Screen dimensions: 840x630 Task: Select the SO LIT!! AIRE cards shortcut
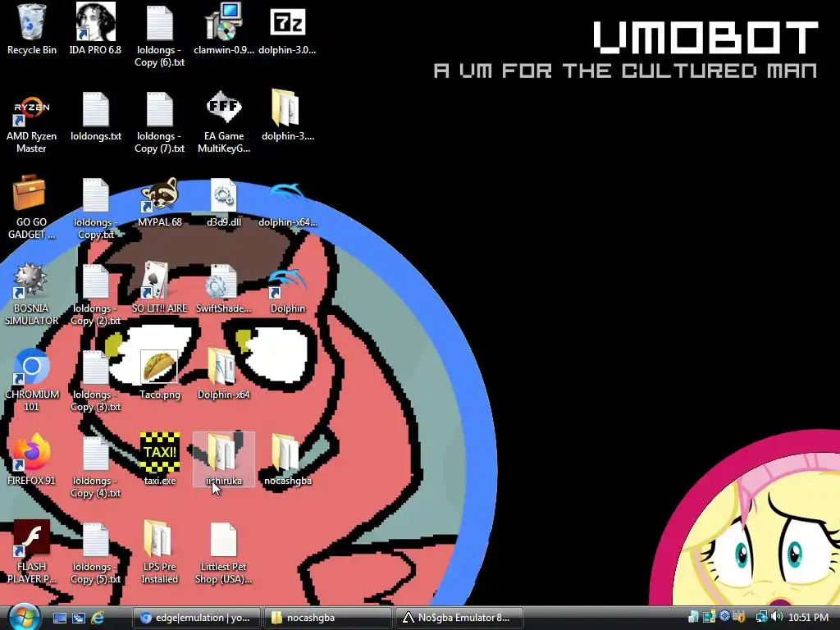pyautogui.click(x=160, y=289)
